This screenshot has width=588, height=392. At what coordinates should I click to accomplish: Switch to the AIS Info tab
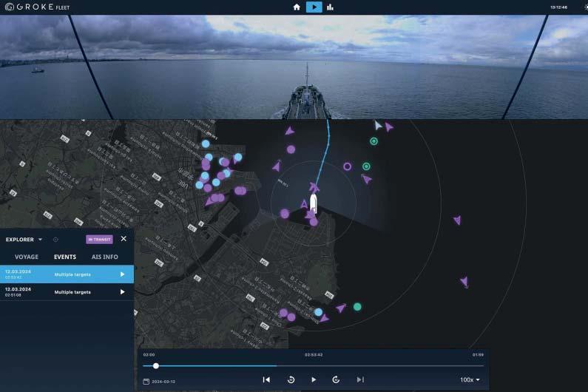[x=104, y=257]
